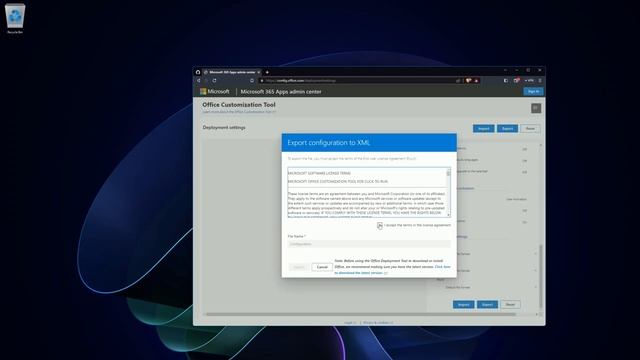Screen dimensions: 640x360
Task: Toggle the browser sidebar panel icon
Action: (506, 80)
